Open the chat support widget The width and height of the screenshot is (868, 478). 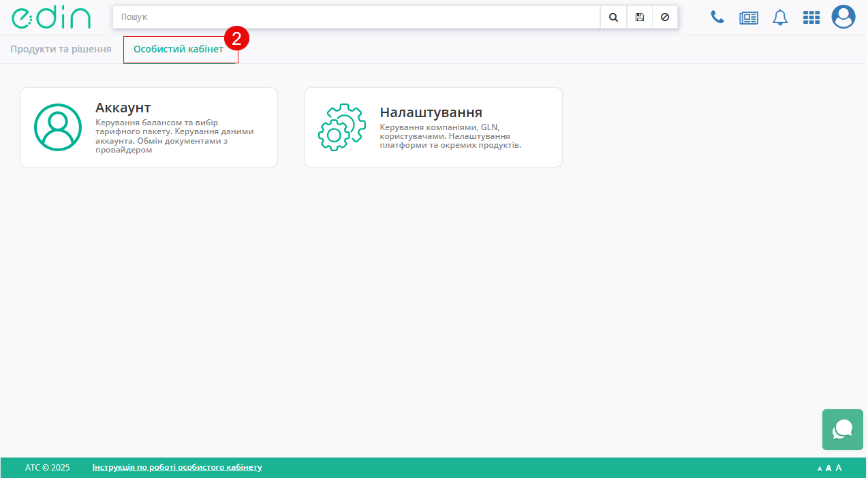(x=843, y=430)
